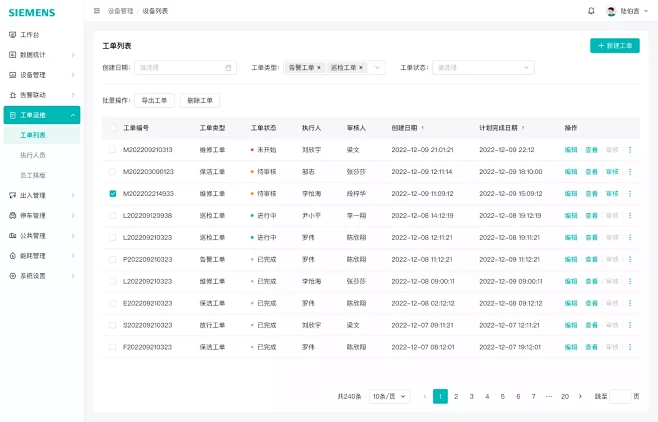Click the 设备管理 breadcrumb link
This screenshot has width=658, height=422.
pyautogui.click(x=120, y=11)
